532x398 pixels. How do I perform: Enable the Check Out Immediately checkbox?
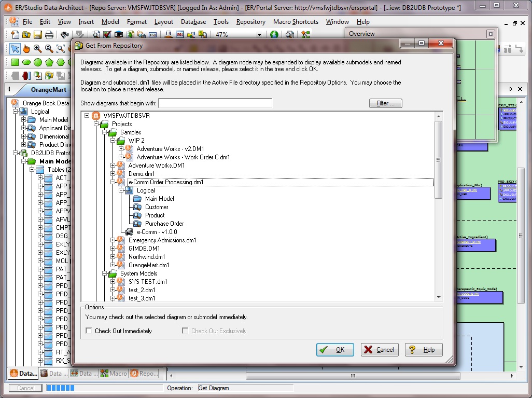89,331
